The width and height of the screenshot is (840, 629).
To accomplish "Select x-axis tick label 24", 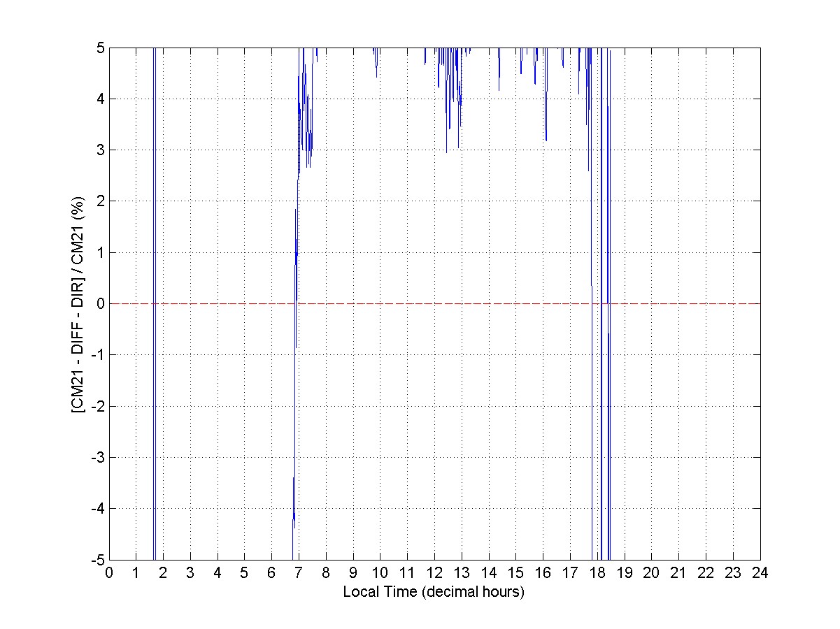I will point(760,572).
